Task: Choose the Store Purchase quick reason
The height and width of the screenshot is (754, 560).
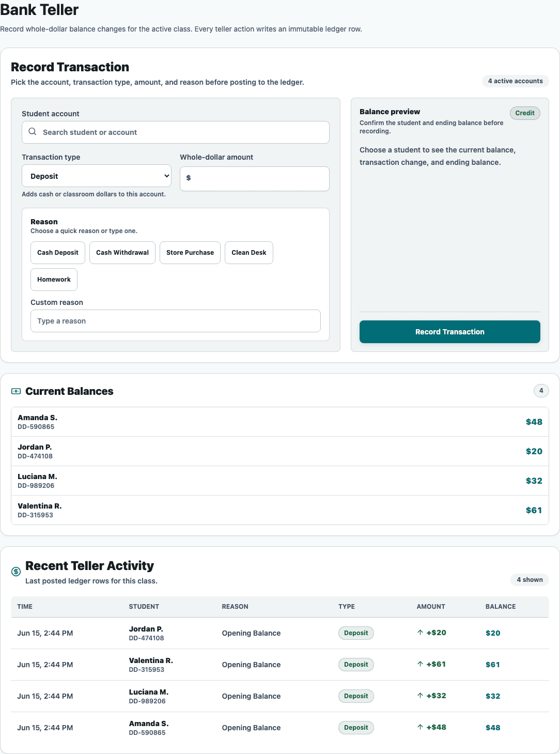Action: point(190,253)
